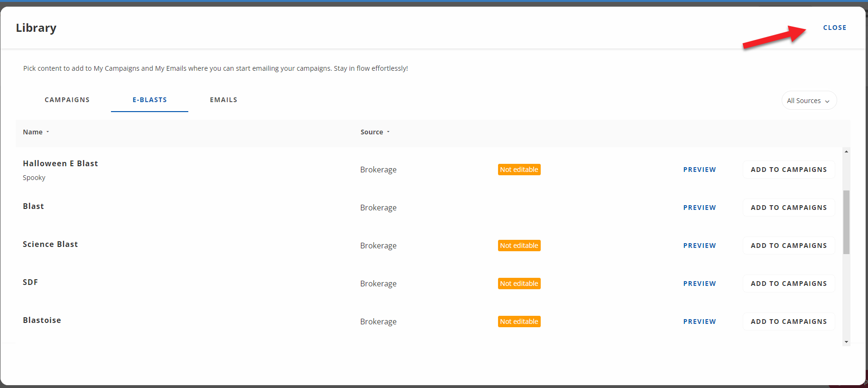This screenshot has height=388, width=868.
Task: Close the Library dialog
Action: (x=834, y=28)
